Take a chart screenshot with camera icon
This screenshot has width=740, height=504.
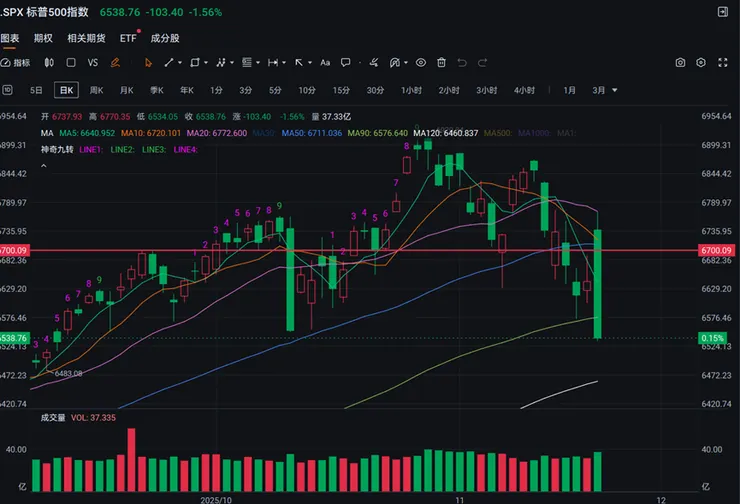680,62
